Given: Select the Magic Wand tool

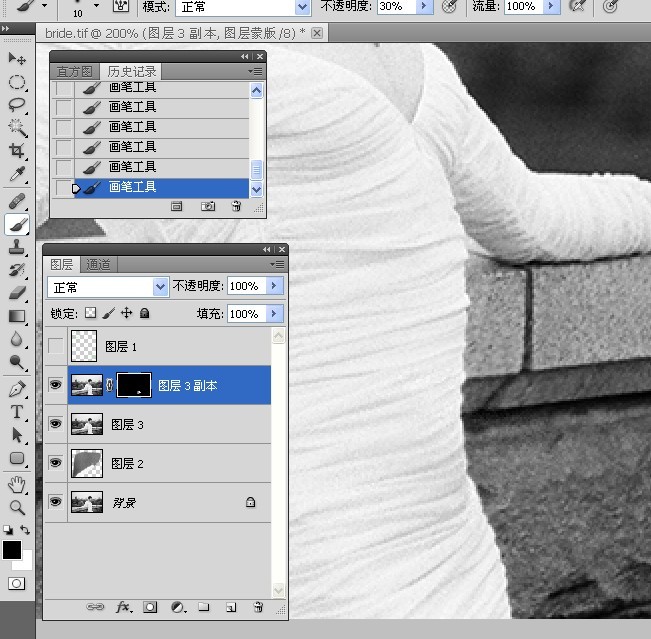Looking at the screenshot, I should coord(17,127).
